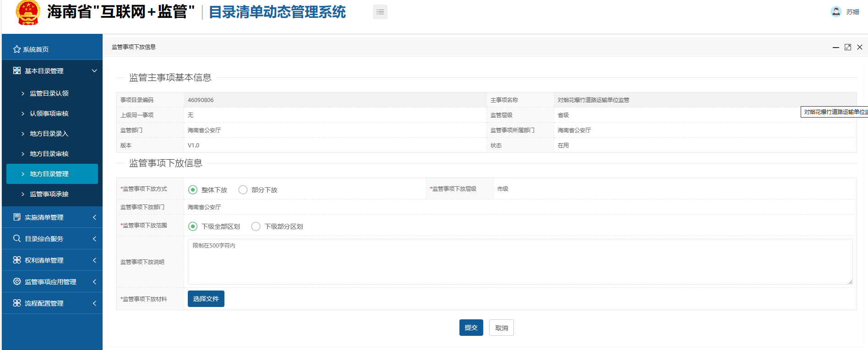The height and width of the screenshot is (350, 868).
Task: Open the 地方目录录入 submenu item
Action: (52, 134)
